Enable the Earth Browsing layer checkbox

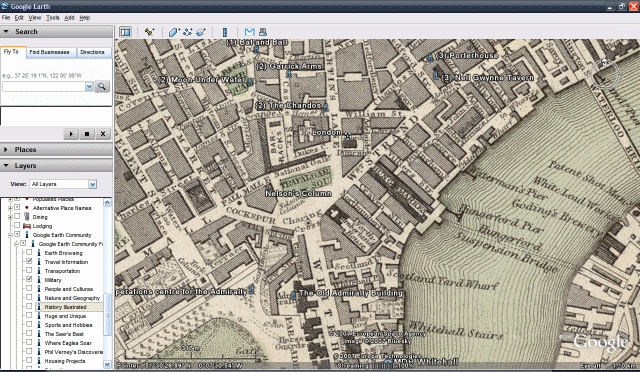click(29, 252)
